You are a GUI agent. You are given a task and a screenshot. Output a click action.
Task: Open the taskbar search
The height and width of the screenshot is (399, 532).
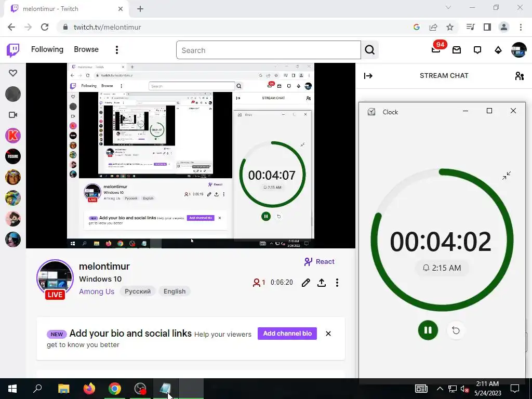pyautogui.click(x=37, y=389)
